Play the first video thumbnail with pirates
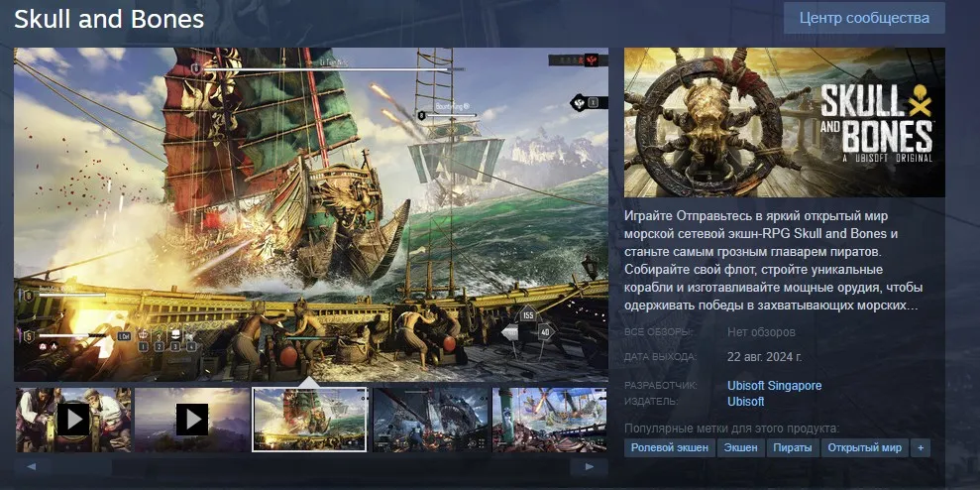 tap(73, 420)
